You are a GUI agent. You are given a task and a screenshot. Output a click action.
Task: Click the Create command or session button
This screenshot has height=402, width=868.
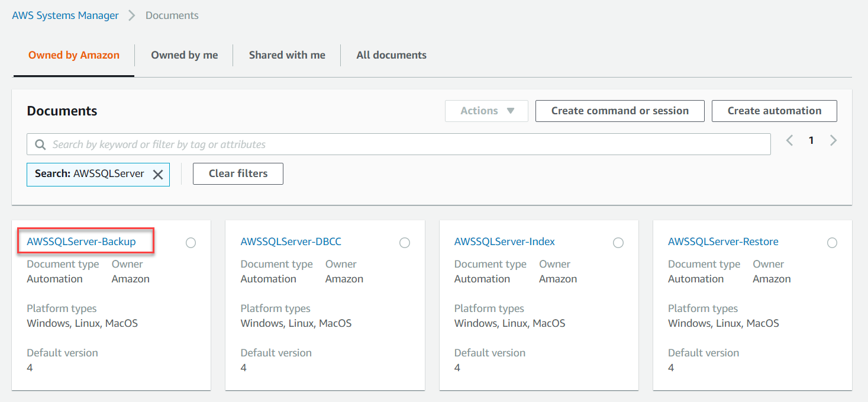point(619,111)
